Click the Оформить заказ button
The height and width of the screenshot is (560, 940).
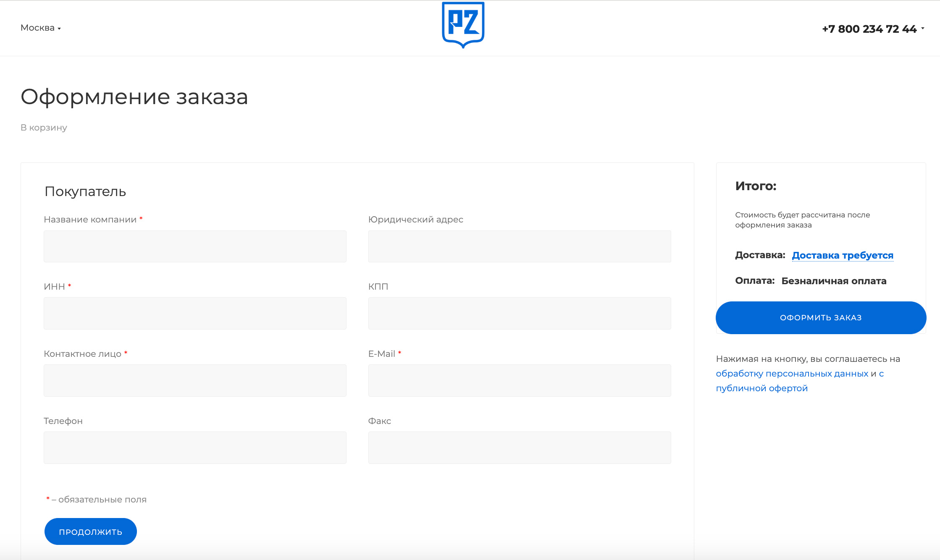[x=821, y=318]
